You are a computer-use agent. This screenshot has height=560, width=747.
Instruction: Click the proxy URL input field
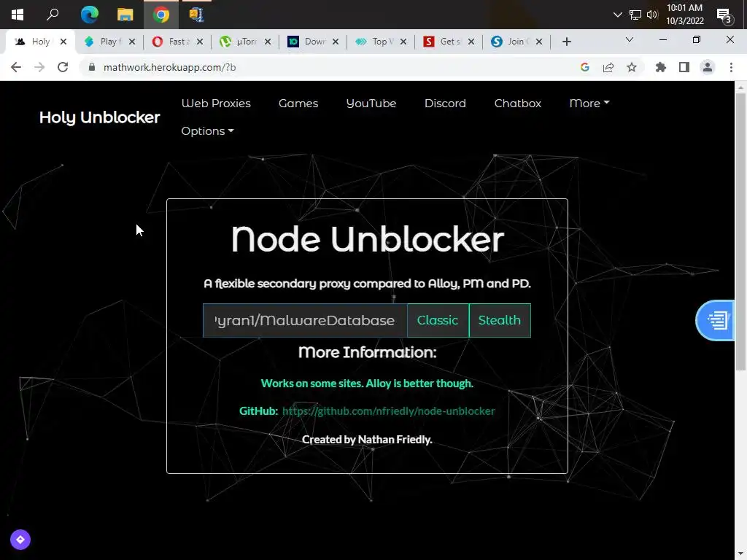pos(305,321)
